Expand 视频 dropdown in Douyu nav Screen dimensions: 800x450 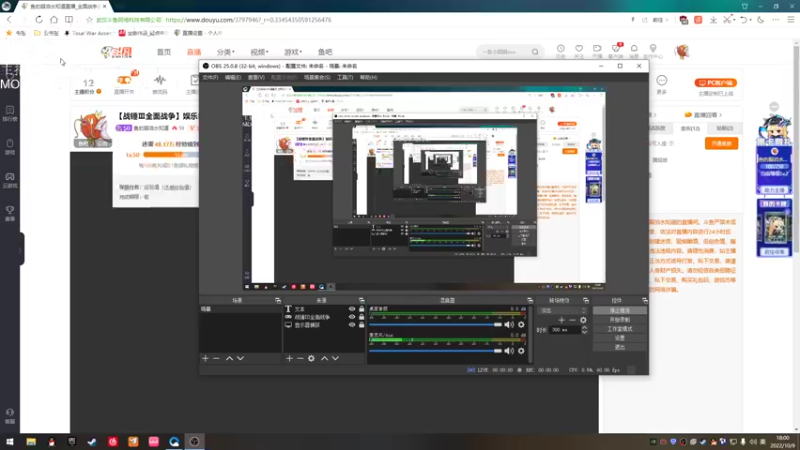(x=259, y=52)
